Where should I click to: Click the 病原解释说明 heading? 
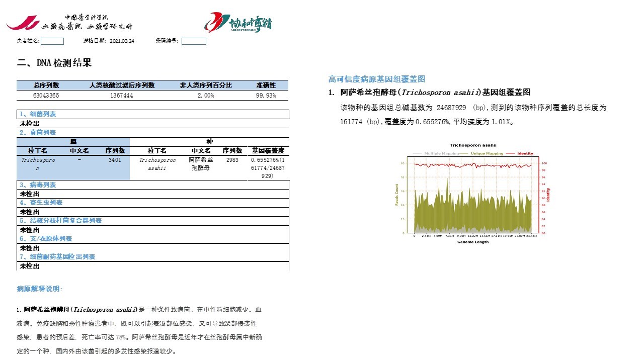tap(40, 289)
